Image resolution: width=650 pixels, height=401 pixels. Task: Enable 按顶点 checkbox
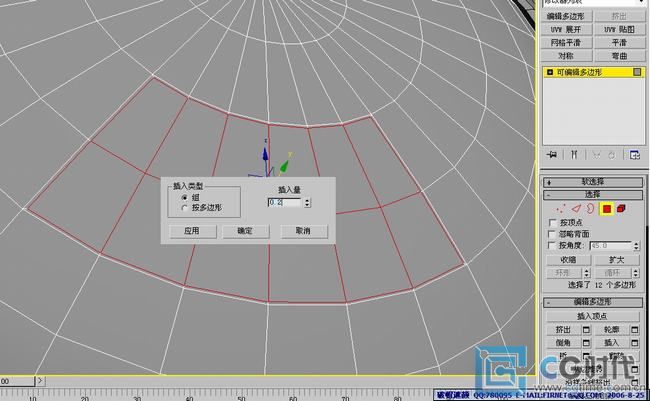coord(552,222)
